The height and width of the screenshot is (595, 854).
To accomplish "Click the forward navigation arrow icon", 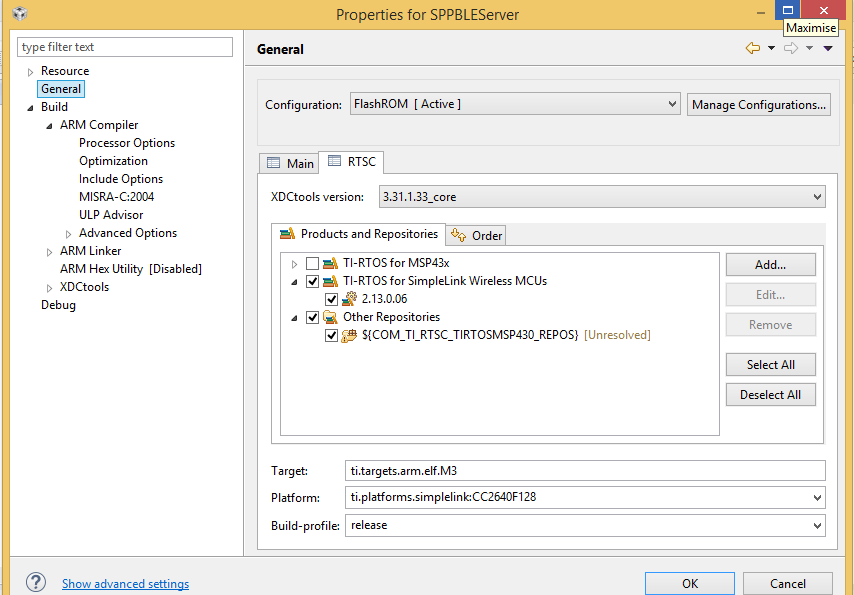I will [791, 48].
